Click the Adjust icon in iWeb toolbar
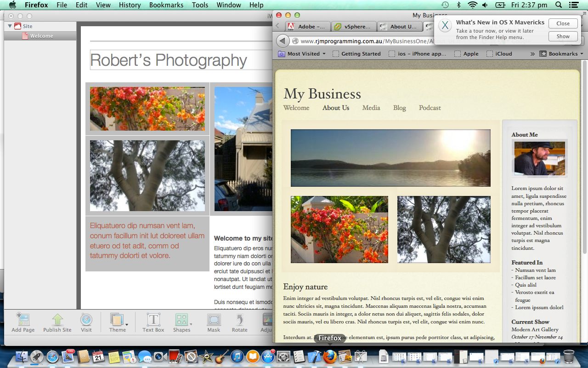 (x=267, y=319)
